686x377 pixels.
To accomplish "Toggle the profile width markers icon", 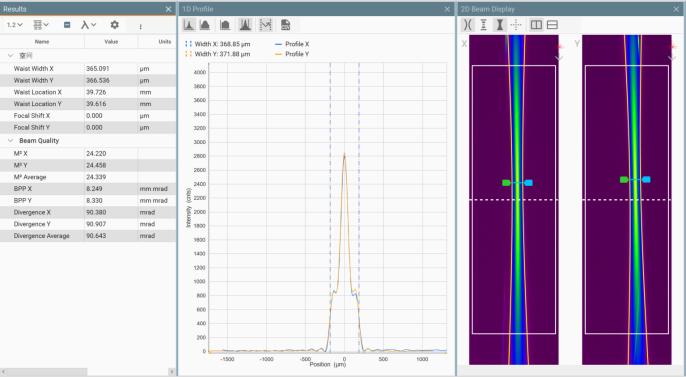I will 266,25.
